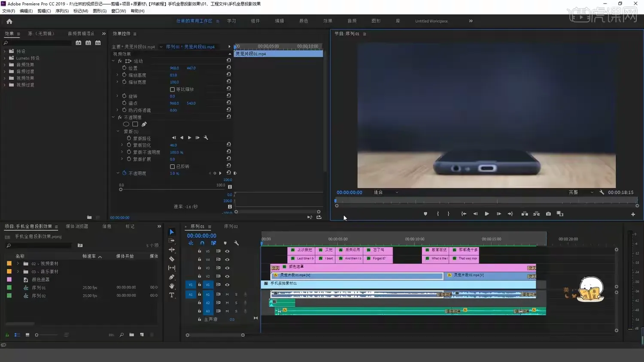This screenshot has width=644, height=362.
Task: Open Program monitor settings wrench
Action: (601, 192)
